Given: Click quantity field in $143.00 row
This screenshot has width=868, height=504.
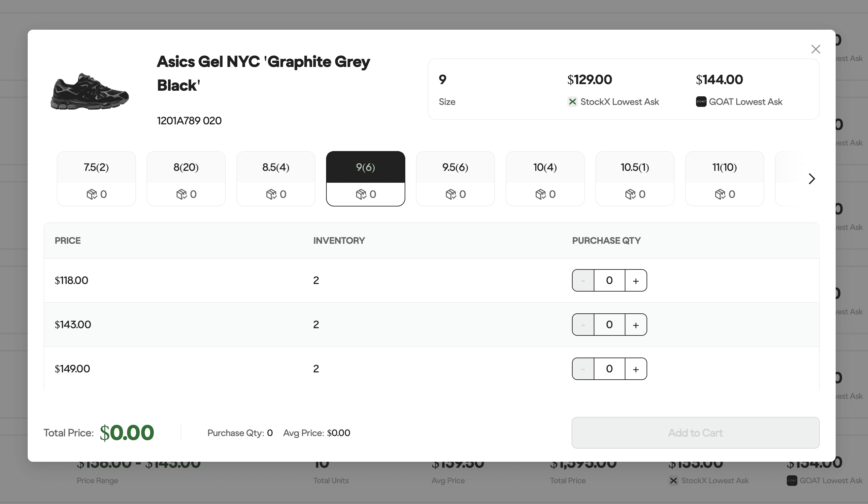Looking at the screenshot, I should pos(609,325).
